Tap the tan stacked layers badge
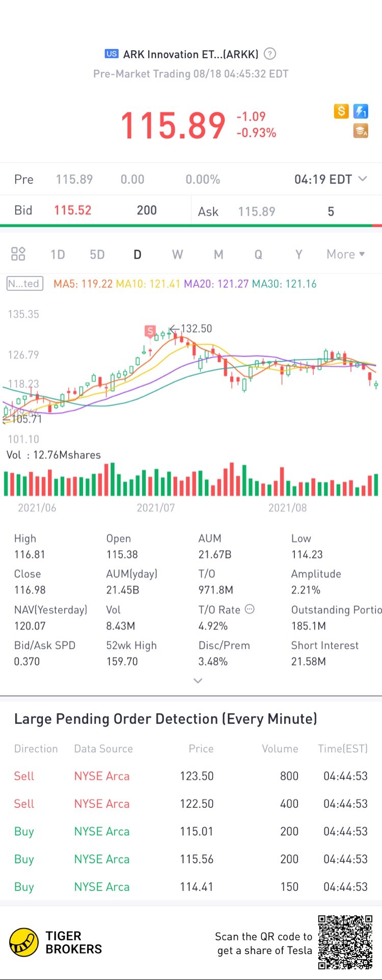This screenshot has height=980, width=382. pos(361,131)
